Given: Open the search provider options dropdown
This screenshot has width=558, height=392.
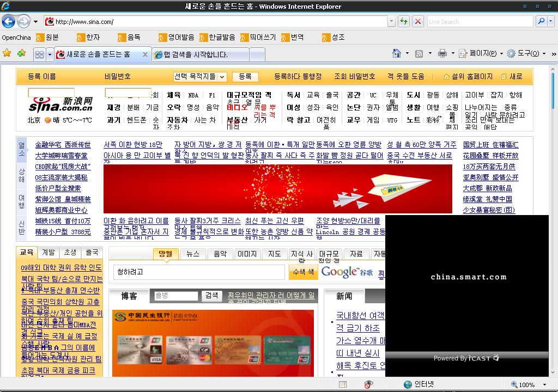Looking at the screenshot, I should pos(550,22).
